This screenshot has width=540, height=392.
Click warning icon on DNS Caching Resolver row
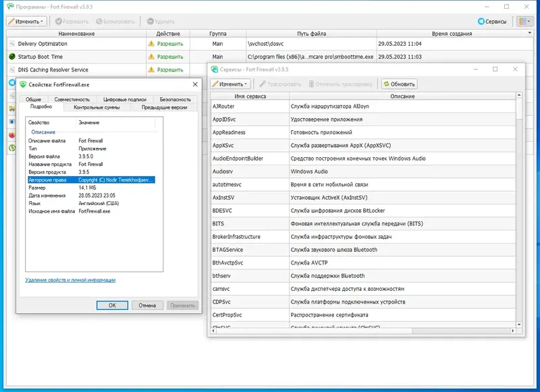[x=151, y=69]
